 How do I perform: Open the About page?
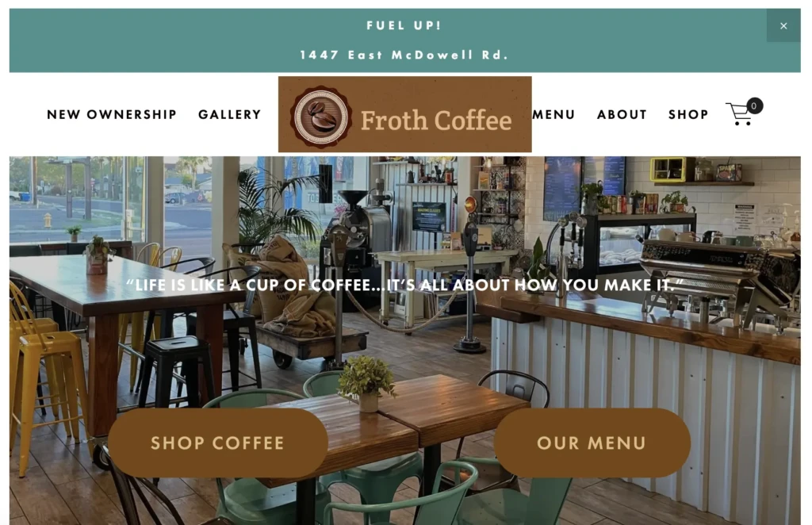pyautogui.click(x=622, y=114)
